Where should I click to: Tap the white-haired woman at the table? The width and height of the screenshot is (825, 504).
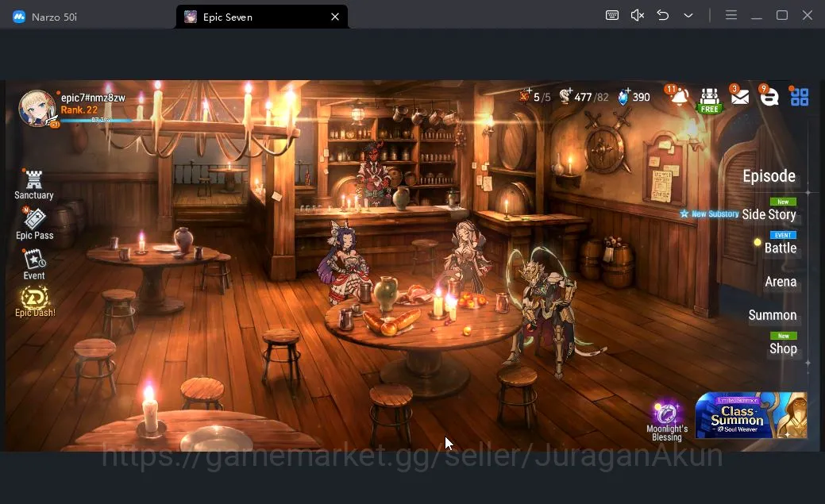point(466,256)
